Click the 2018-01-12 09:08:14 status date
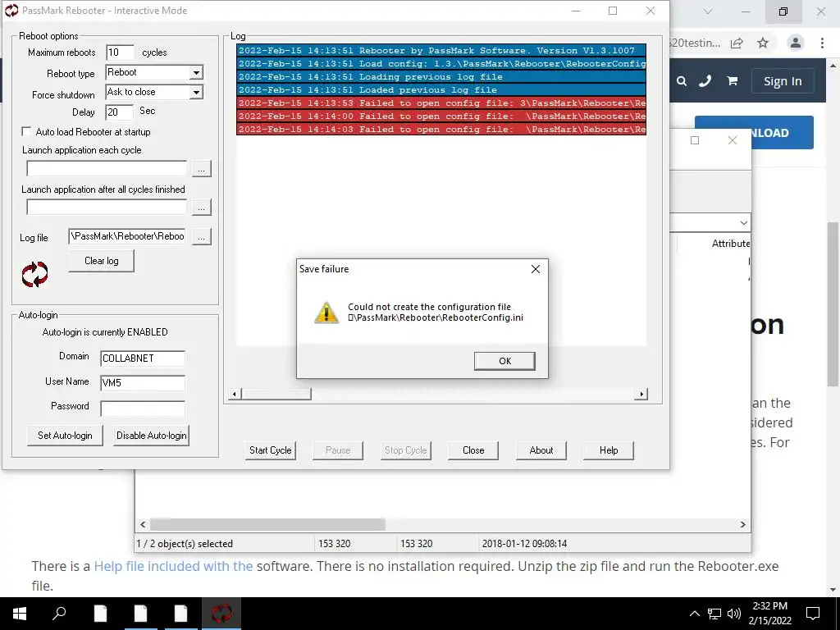Viewport: 840px width, 630px height. click(524, 544)
